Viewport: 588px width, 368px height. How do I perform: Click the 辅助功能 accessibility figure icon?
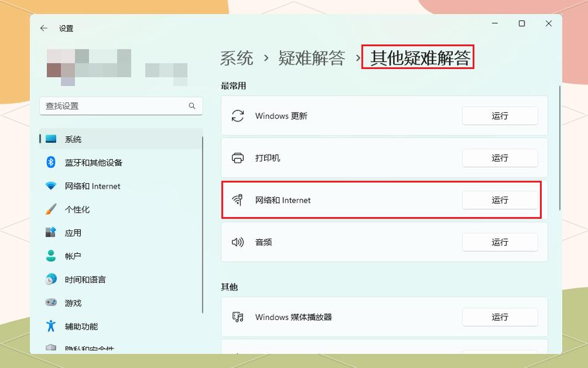coord(51,326)
